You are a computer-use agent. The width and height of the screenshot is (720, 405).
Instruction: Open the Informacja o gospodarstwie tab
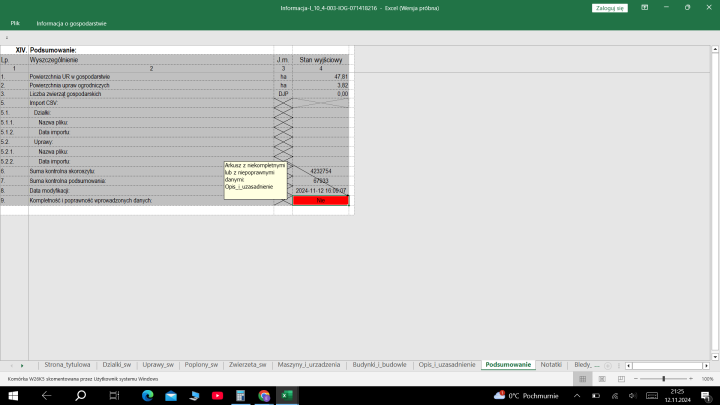tap(71, 22)
